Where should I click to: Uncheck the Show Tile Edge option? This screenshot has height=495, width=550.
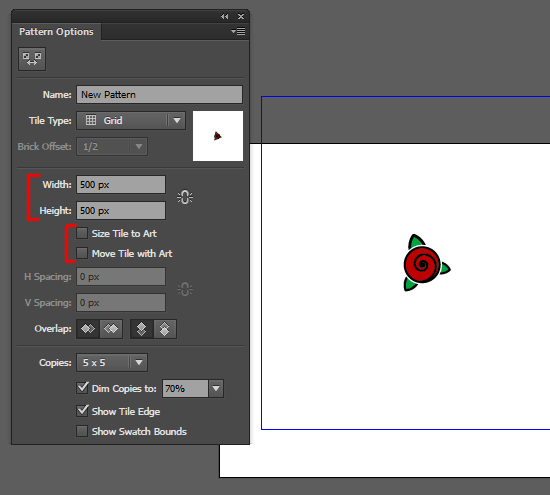(82, 411)
